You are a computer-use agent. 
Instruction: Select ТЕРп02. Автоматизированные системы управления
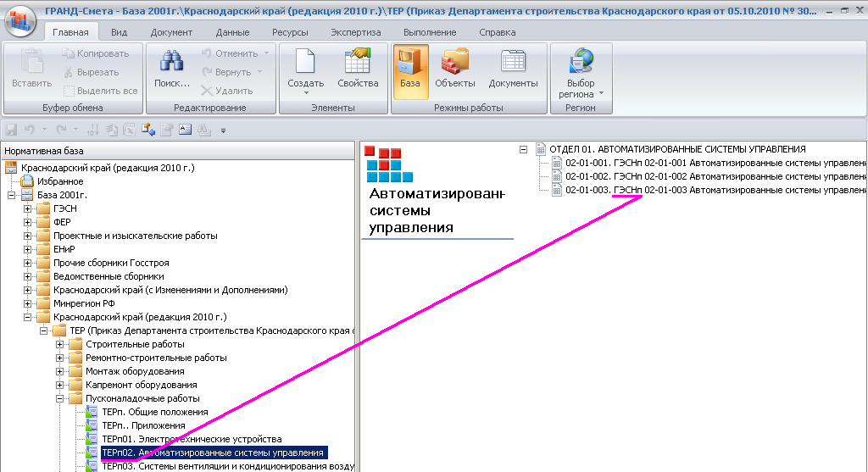point(214,453)
